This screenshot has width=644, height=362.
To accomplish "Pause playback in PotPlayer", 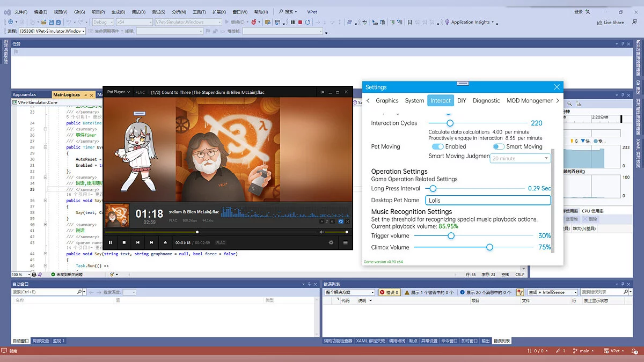I will pos(111,242).
